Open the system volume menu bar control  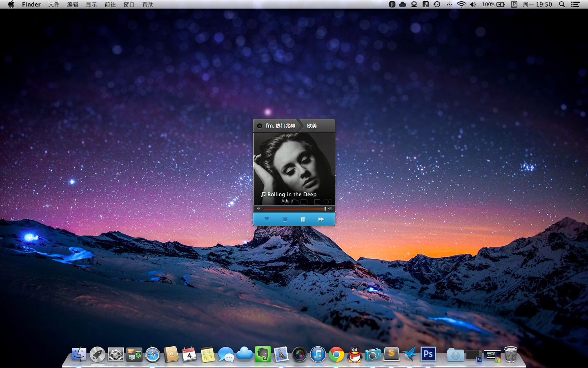pos(472,4)
